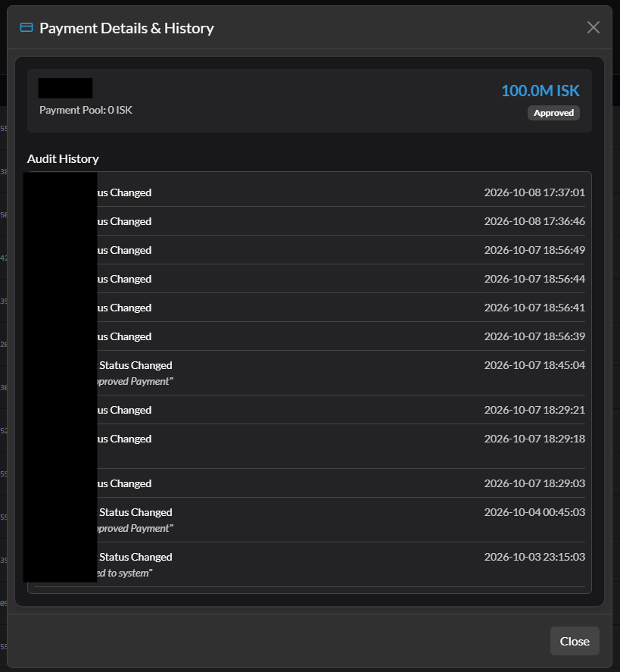Click the Audit History heading
The height and width of the screenshot is (672, 620).
pos(63,158)
